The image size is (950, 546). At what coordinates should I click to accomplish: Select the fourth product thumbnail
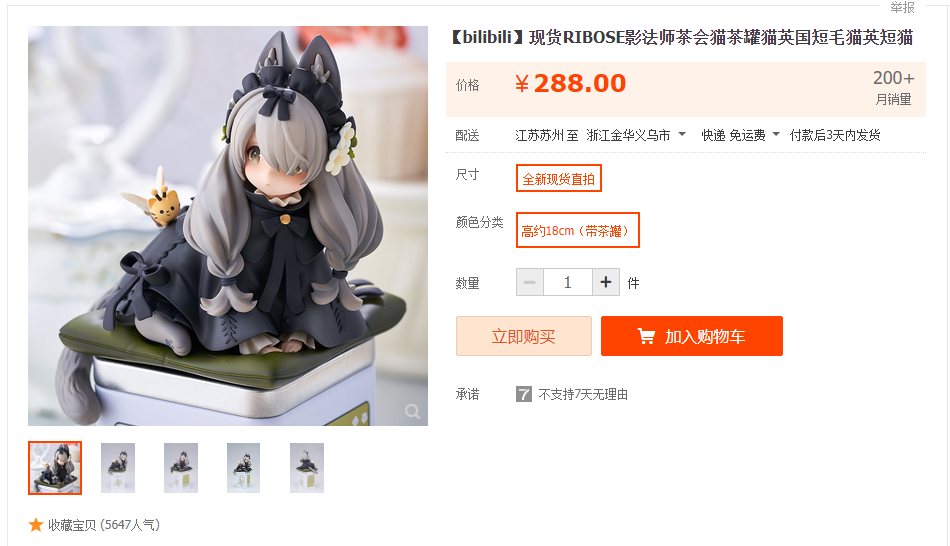(x=244, y=467)
